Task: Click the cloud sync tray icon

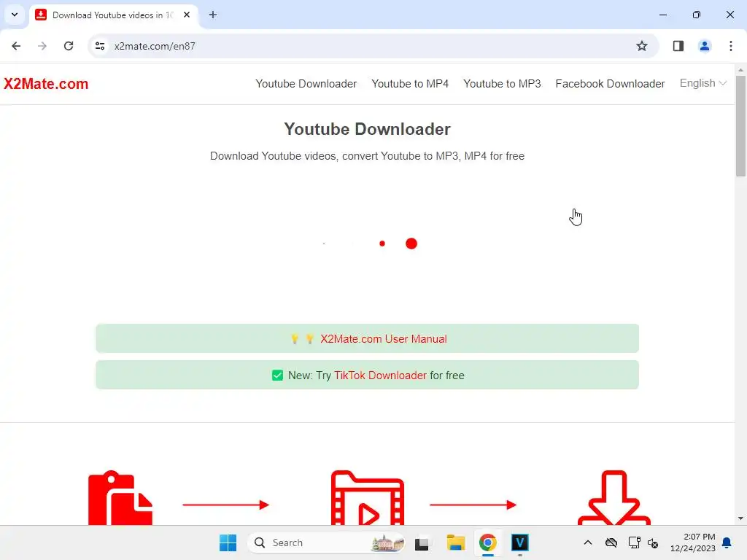Action: [x=611, y=542]
